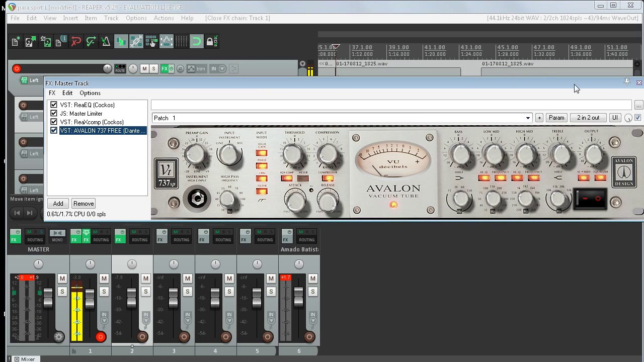Click the phase invert icon on the top track
The width and height of the screenshot is (644, 362).
point(180,69)
